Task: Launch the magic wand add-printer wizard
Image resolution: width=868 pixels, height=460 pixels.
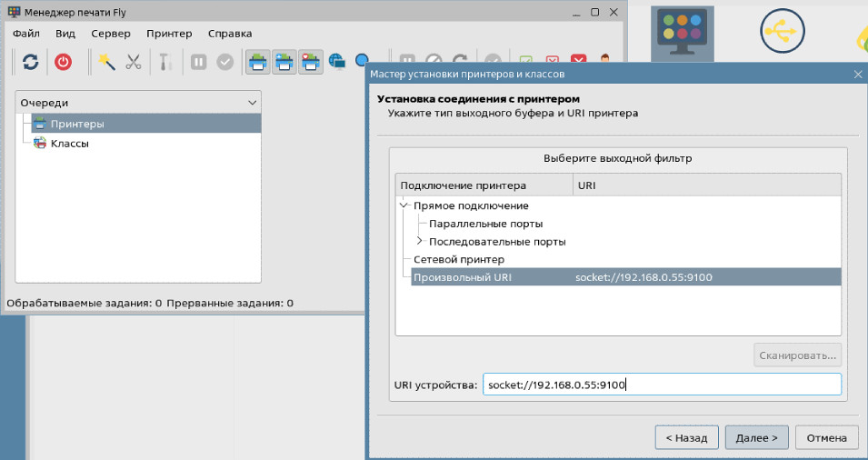Action: (107, 62)
